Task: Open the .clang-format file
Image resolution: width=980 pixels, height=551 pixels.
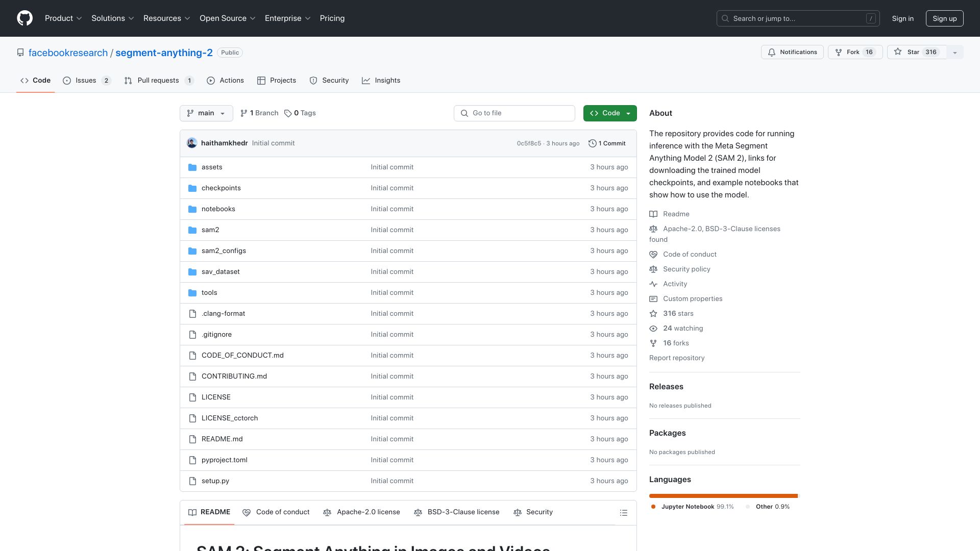Action: [224, 314]
